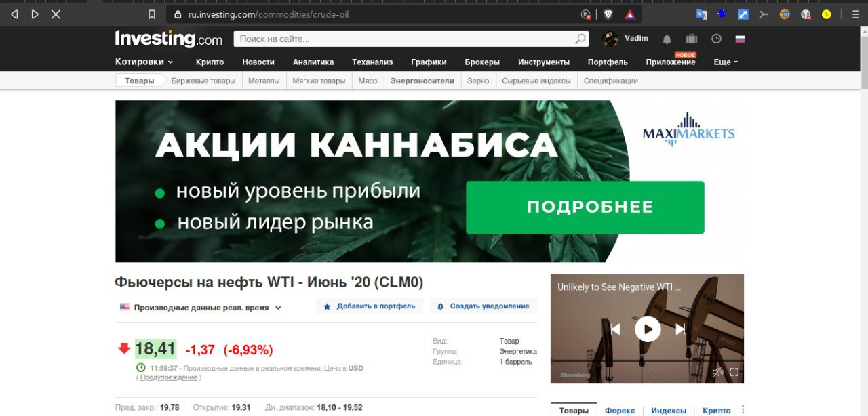Open Биржевые товары sub-navigation link
The image size is (868, 416).
(203, 81)
